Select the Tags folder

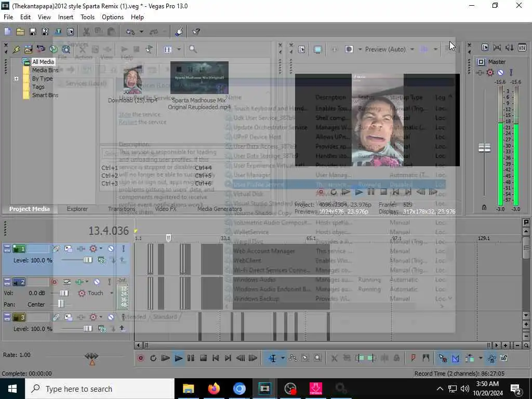(x=38, y=87)
